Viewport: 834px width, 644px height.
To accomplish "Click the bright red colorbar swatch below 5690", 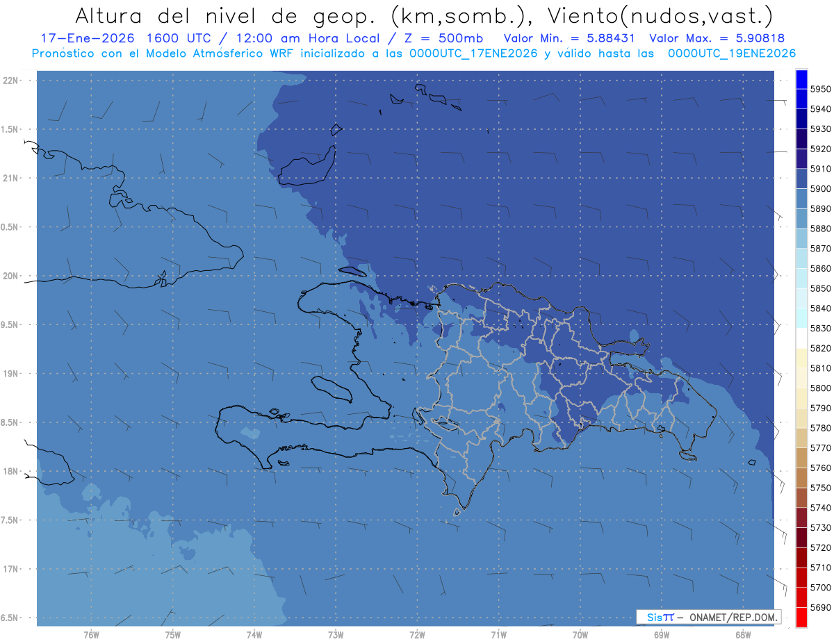I will click(801, 617).
